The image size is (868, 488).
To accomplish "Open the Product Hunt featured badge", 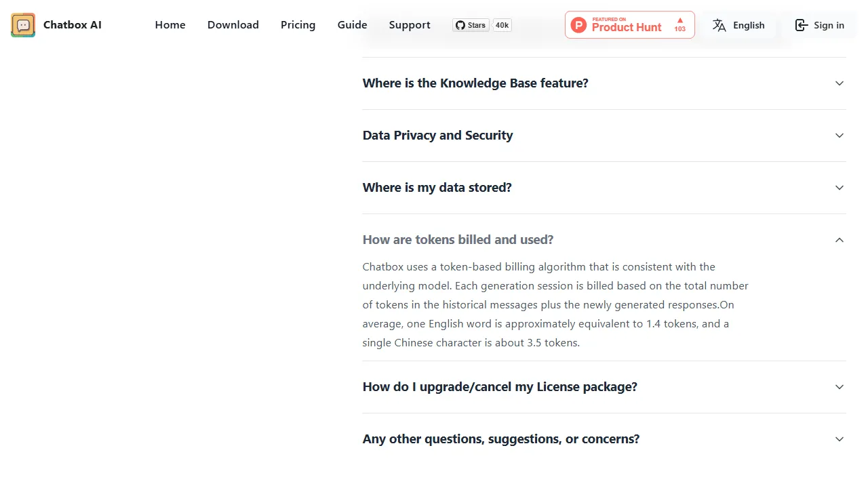I will 630,25.
